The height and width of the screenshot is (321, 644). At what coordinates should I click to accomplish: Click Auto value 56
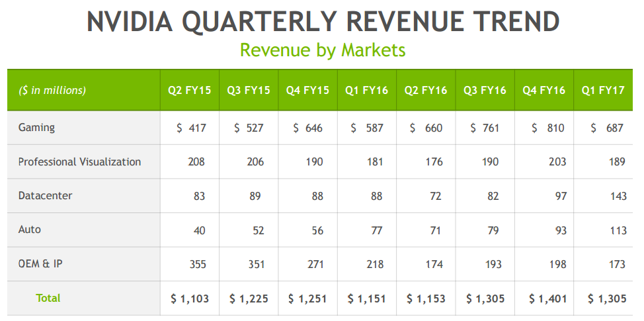tap(317, 230)
